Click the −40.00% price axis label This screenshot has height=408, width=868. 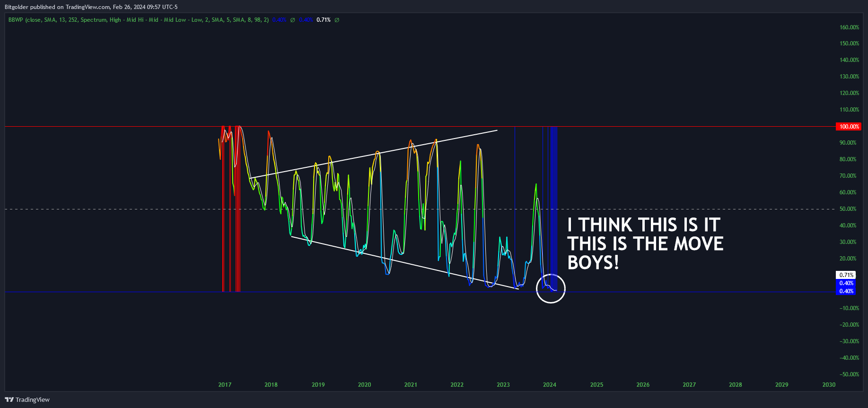tap(849, 358)
